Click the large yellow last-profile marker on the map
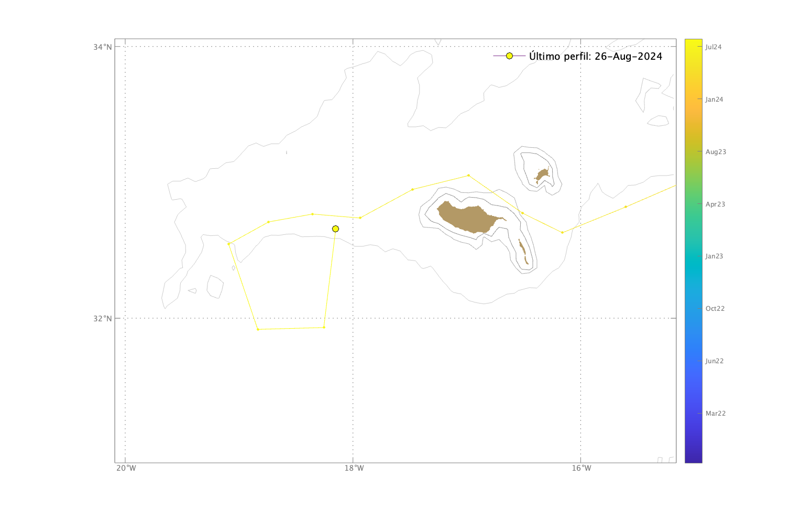 point(335,229)
